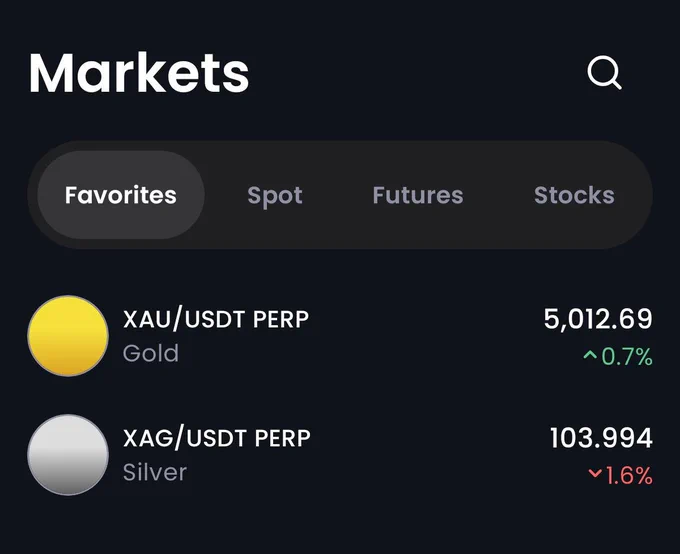Click the Silver subtitle label
The height and width of the screenshot is (554, 680).
point(155,472)
